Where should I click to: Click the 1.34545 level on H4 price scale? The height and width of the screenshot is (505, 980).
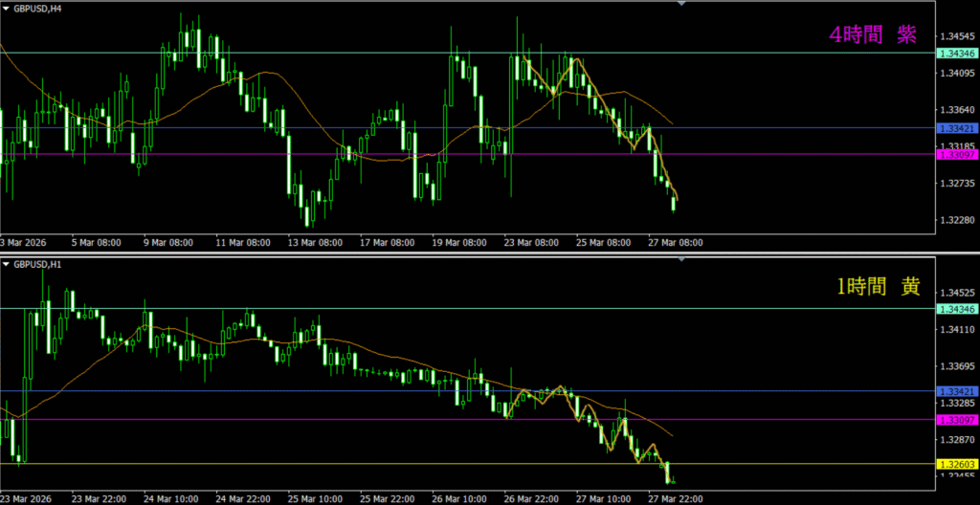click(x=960, y=35)
